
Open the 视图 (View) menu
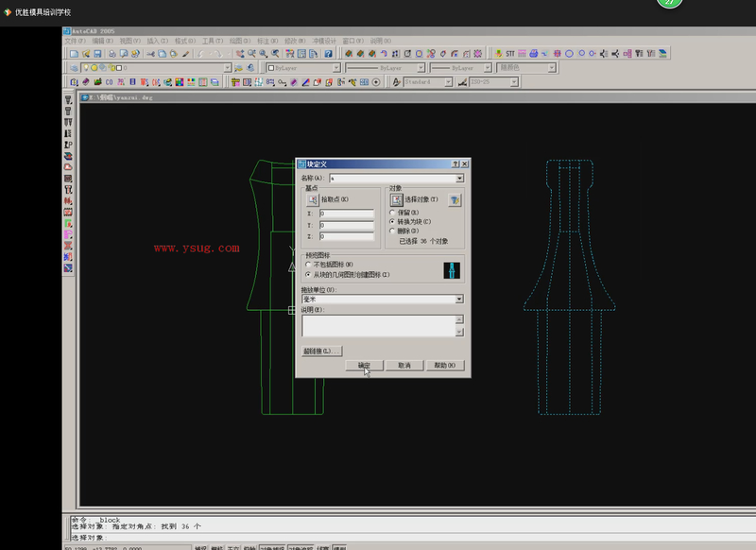tap(130, 41)
